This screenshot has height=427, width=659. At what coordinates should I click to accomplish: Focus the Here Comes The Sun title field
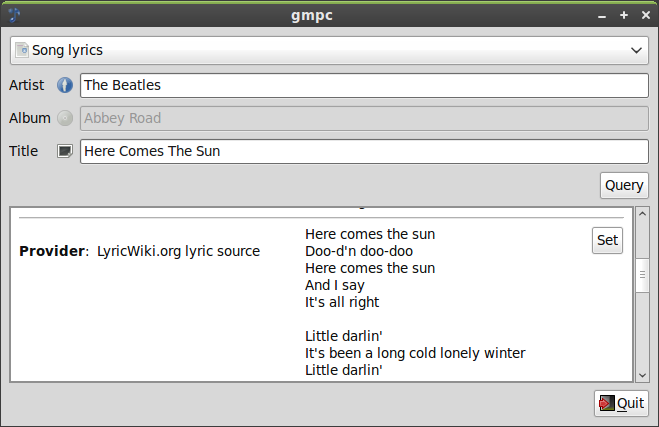(364, 151)
